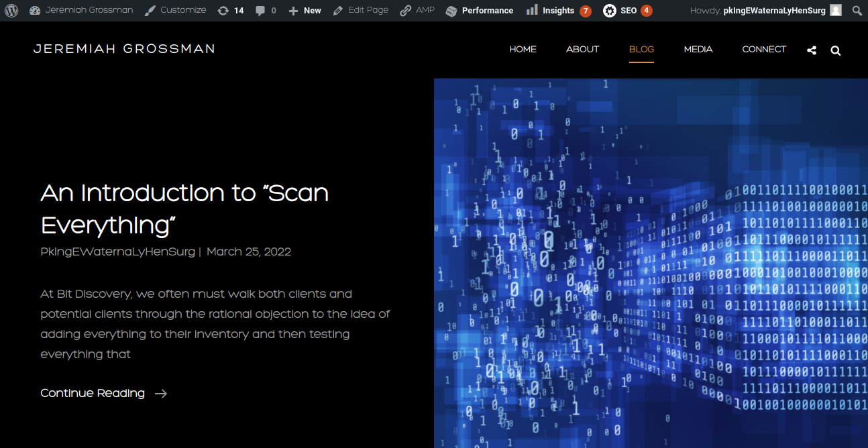Click the arrow next to Continue Reading
The image size is (868, 448).
pyautogui.click(x=161, y=394)
